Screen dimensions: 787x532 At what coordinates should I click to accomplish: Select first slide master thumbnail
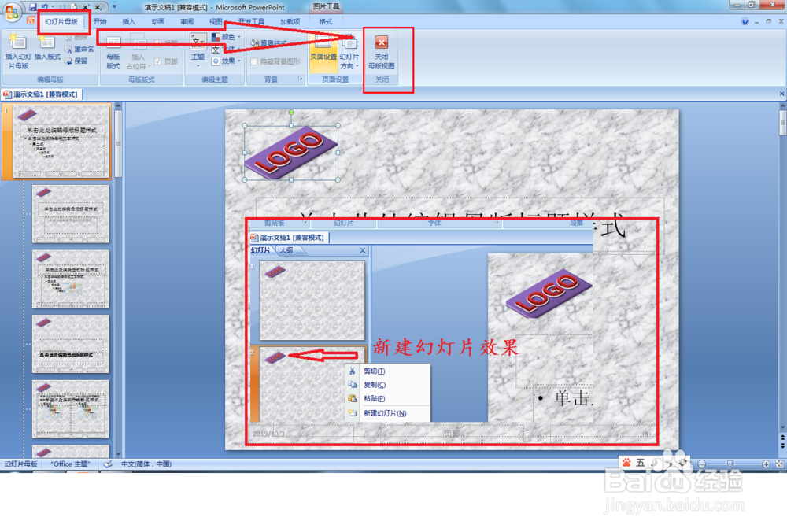point(61,141)
